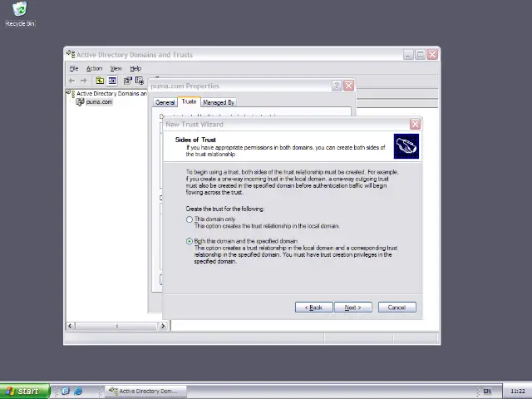Screen dimensions: 532x399
Task: Open the Action menu
Action: point(94,68)
